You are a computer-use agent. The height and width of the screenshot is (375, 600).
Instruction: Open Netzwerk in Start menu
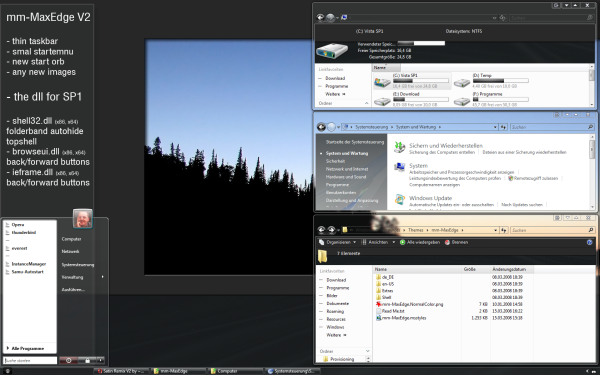click(70, 252)
